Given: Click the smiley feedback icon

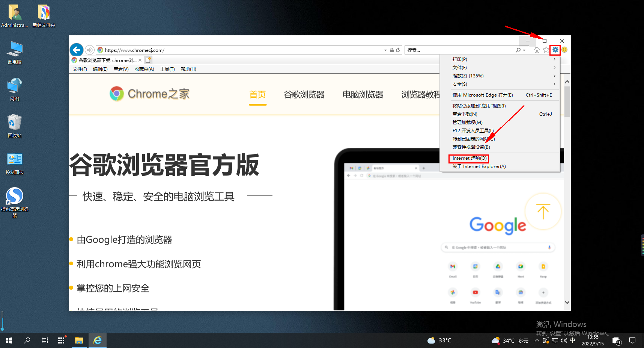Looking at the screenshot, I should pos(564,50).
